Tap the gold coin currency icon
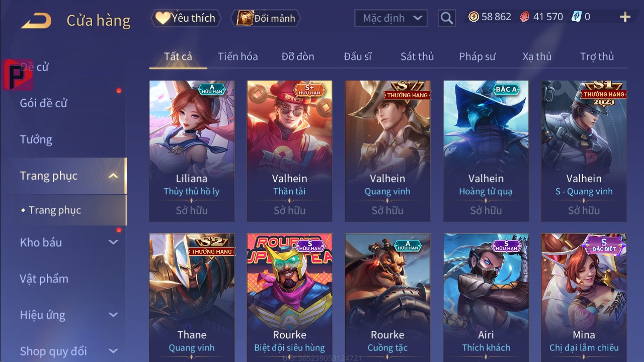This screenshot has width=644, height=362. pos(473,17)
